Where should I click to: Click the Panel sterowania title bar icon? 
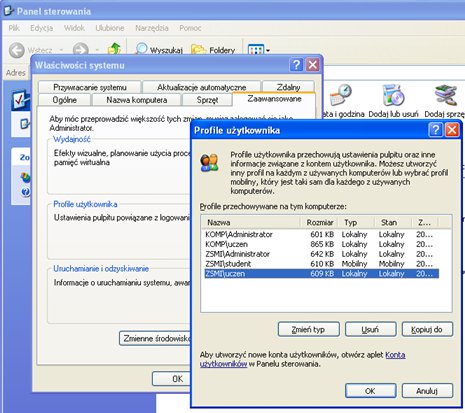click(9, 11)
